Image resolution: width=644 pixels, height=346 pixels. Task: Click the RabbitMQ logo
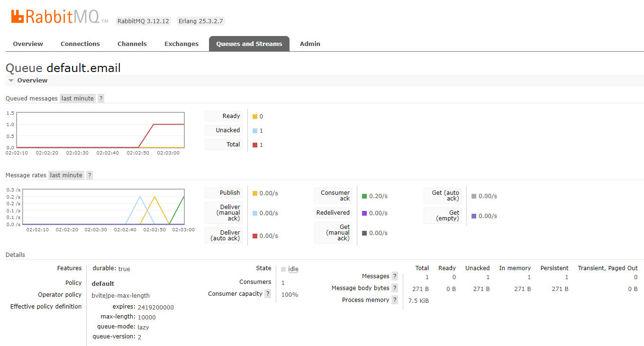click(60, 17)
